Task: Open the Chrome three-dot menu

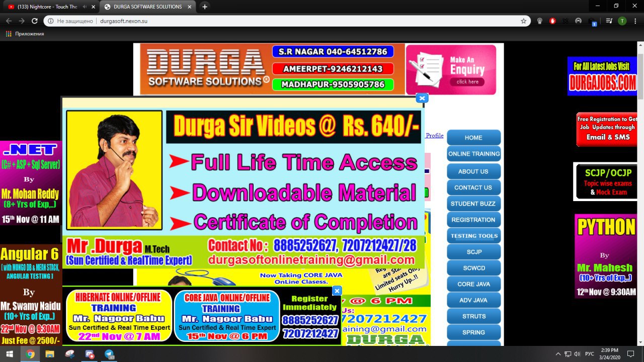Action: click(x=635, y=21)
